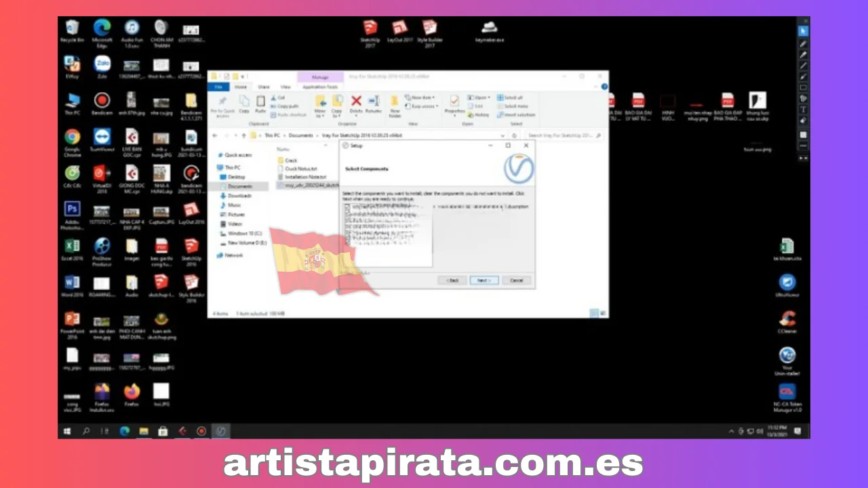Click the taskbar search icon

(x=86, y=431)
